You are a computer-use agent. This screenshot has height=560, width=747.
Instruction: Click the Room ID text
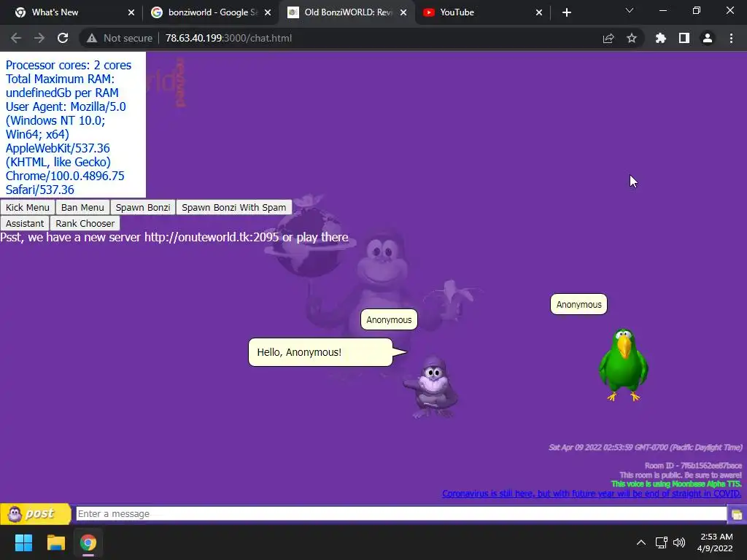pos(693,465)
